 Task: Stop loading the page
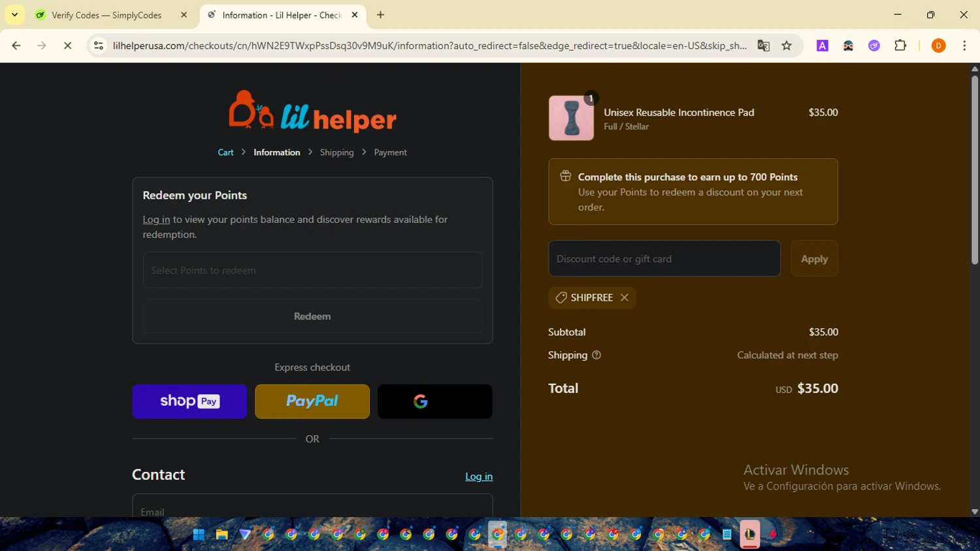click(67, 46)
